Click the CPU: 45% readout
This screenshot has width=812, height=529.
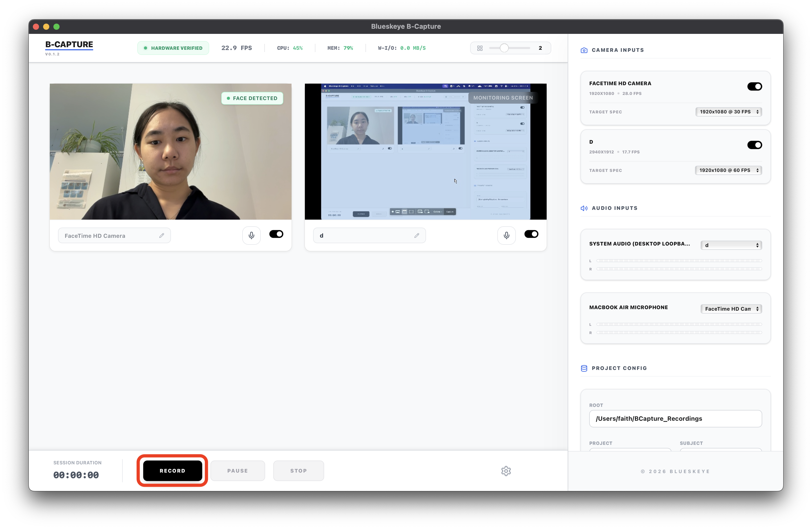pyautogui.click(x=290, y=48)
